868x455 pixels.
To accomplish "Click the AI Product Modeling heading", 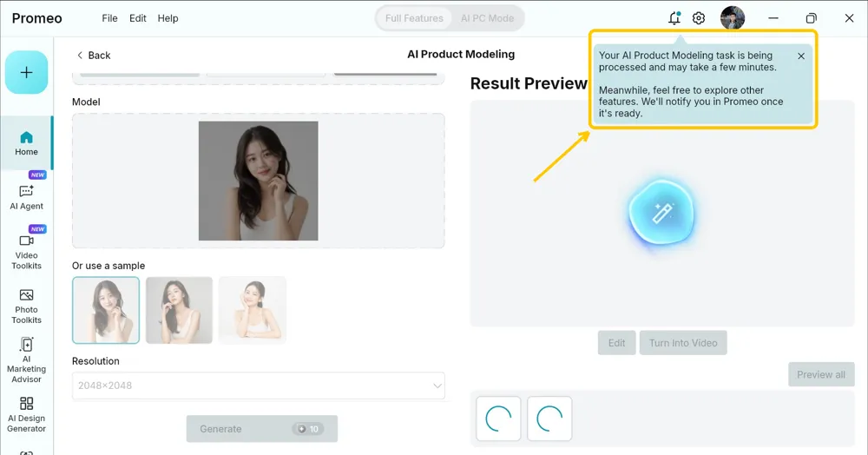I will pyautogui.click(x=461, y=54).
